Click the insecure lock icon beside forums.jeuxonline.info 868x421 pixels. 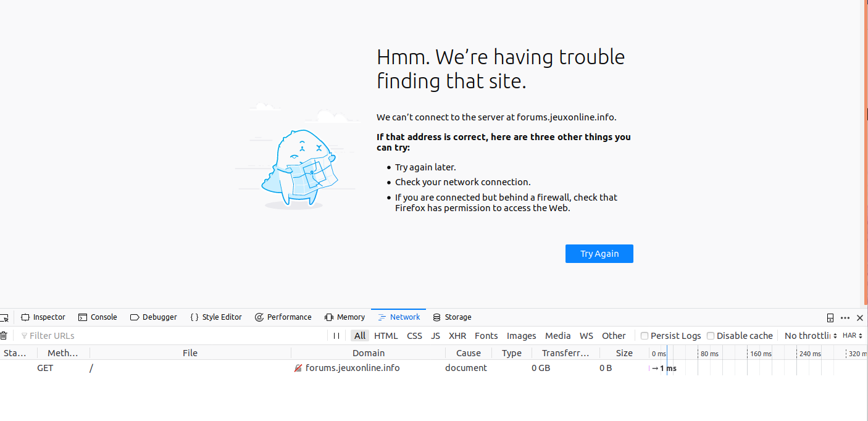(x=298, y=368)
